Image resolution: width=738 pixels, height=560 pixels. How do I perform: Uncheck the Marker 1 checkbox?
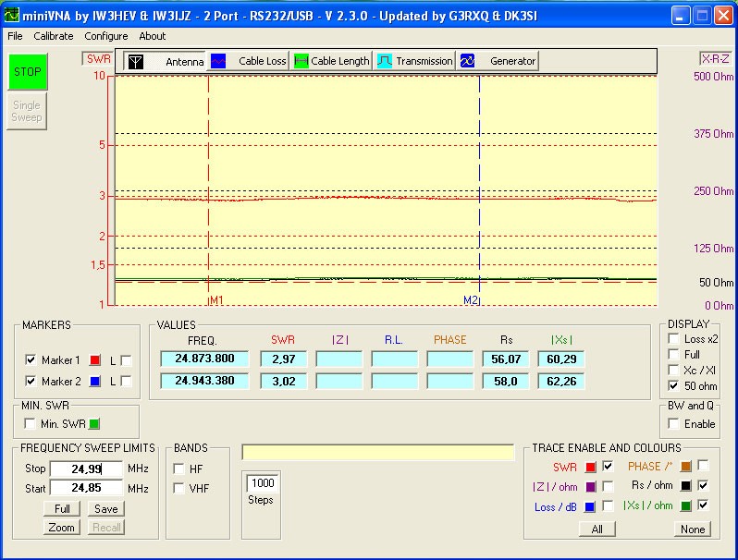tap(31, 359)
